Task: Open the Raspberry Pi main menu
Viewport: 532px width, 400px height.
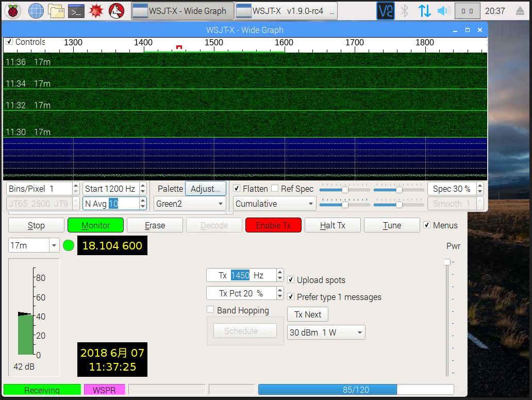Action: click(x=13, y=11)
